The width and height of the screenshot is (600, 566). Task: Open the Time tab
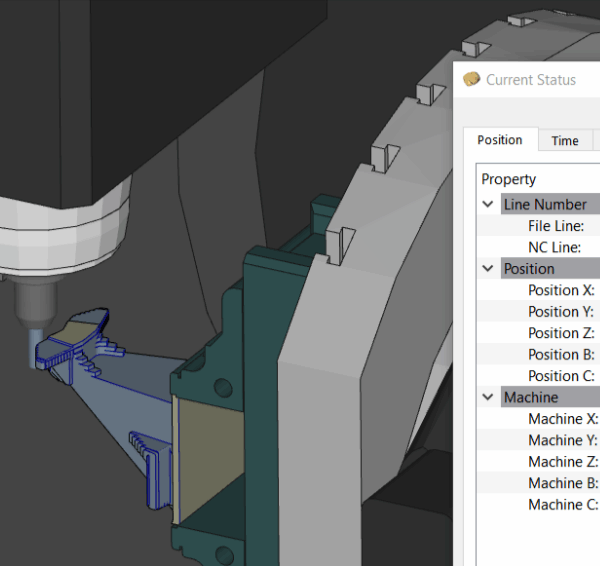pyautogui.click(x=565, y=141)
